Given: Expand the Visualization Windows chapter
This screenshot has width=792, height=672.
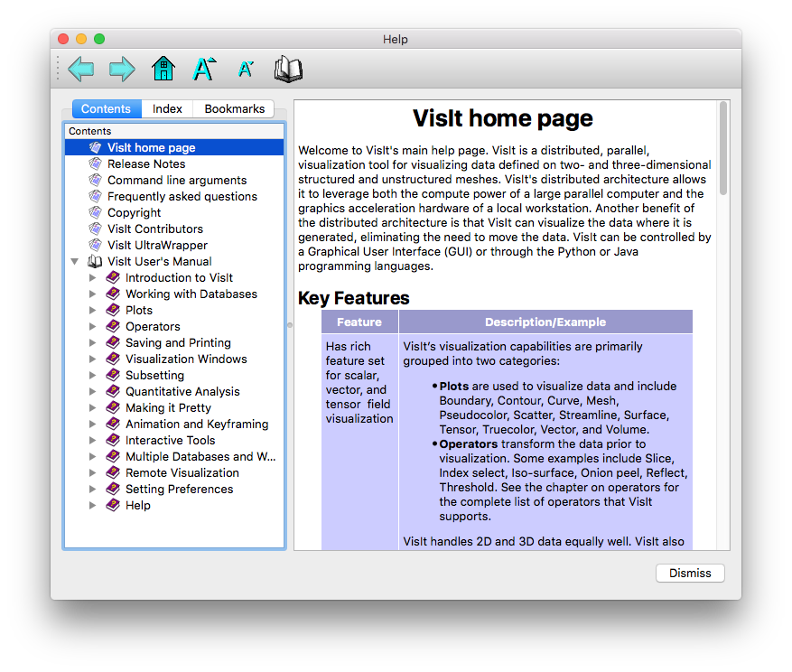Looking at the screenshot, I should pos(92,359).
